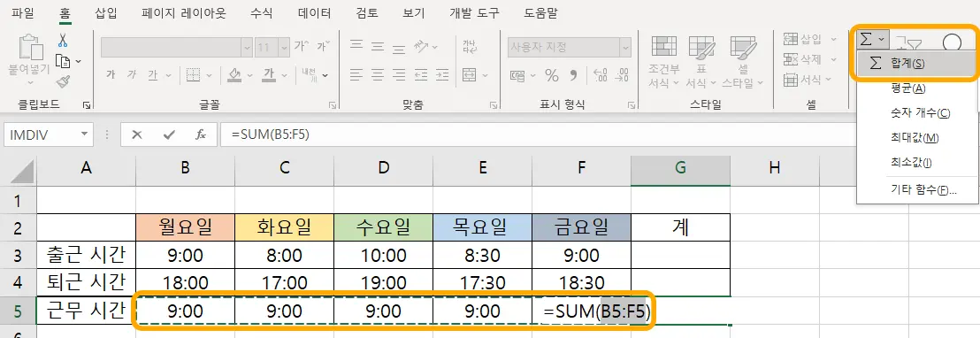Open the number format dropdown (사용자 지정)
This screenshot has width=980, height=338.
click(x=625, y=47)
